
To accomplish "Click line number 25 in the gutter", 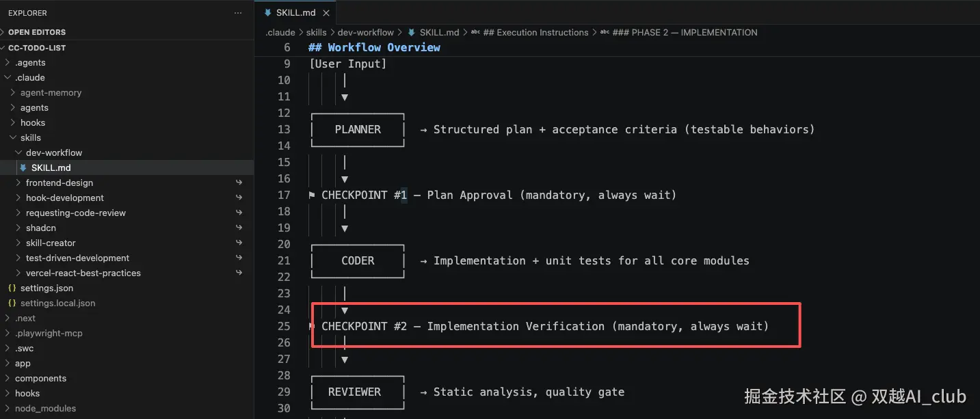I will [x=284, y=326].
